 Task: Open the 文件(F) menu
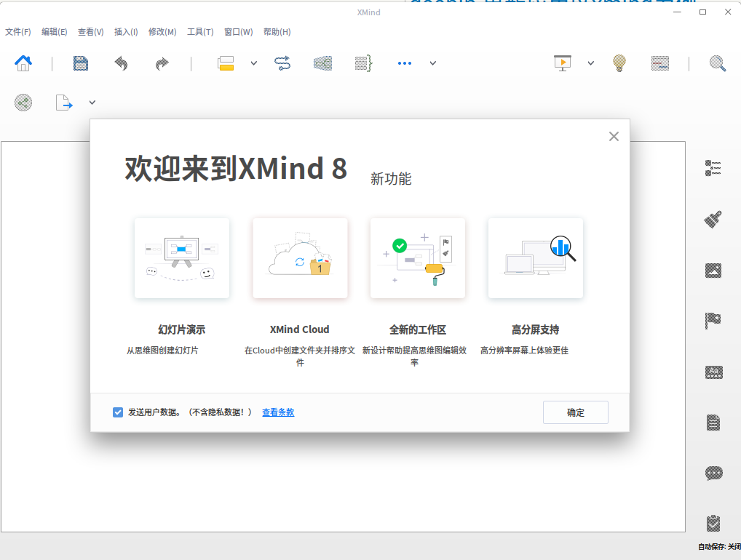pos(18,32)
